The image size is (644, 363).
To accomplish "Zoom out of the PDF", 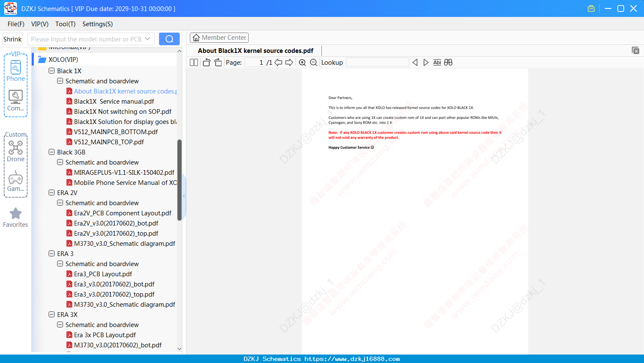I will coord(313,63).
